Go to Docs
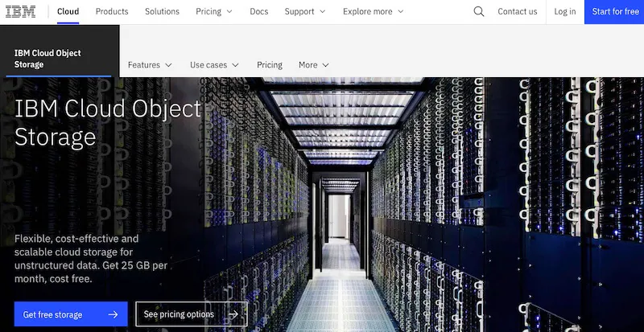Viewport: 644px width, 332px height. [x=258, y=11]
